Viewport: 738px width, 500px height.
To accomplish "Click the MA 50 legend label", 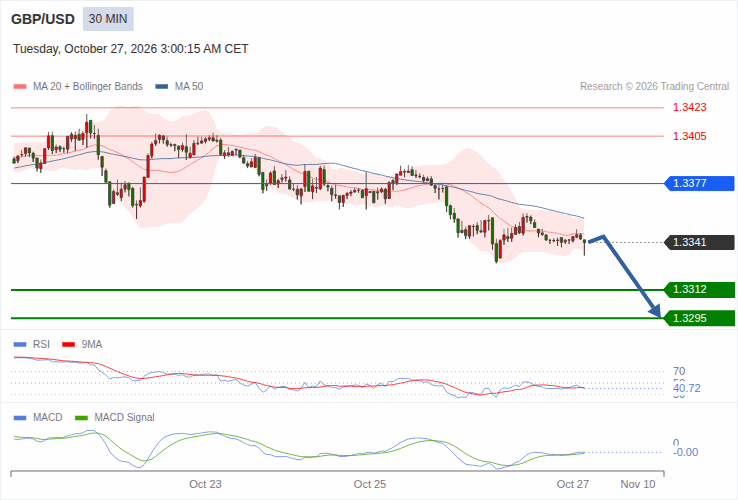I will pos(189,87).
